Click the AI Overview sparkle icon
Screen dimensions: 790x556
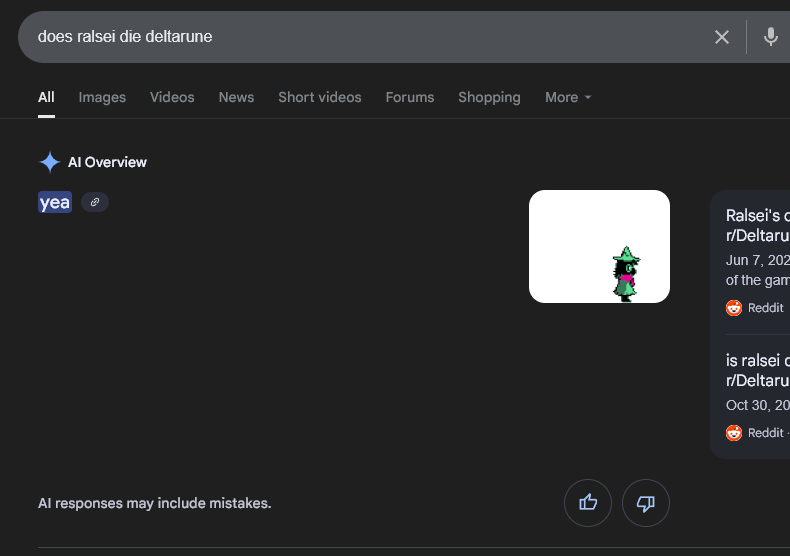tap(49, 162)
